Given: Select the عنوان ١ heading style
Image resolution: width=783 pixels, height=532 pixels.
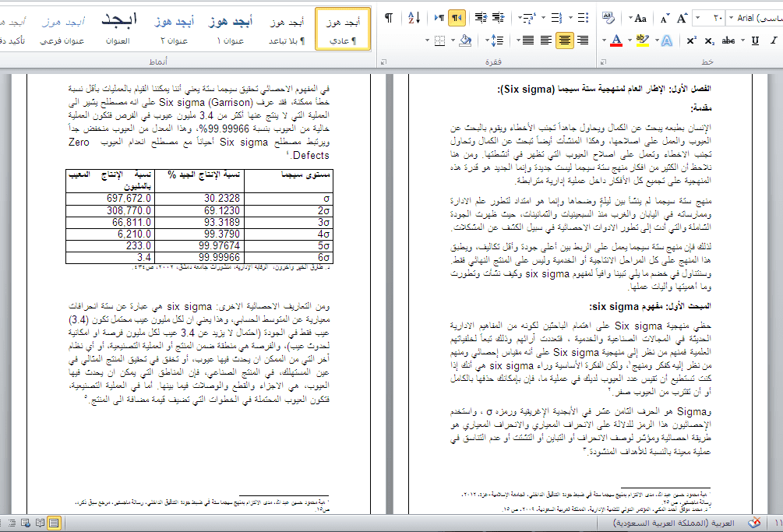Looking at the screenshot, I should click(230, 30).
